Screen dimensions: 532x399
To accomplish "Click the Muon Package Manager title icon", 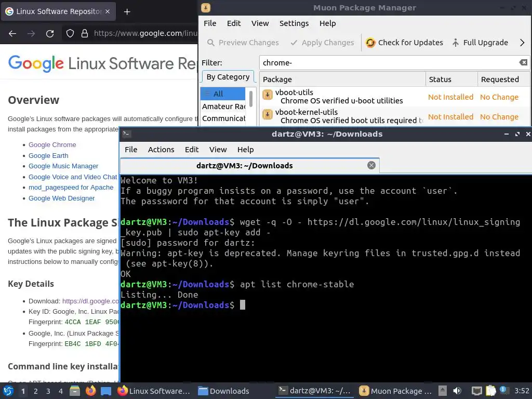I will coord(206,7).
